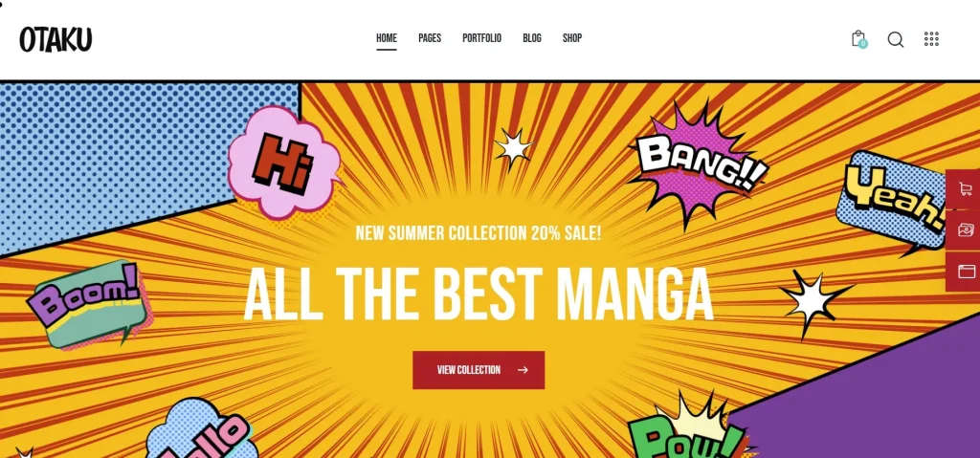Go to the Shop menu item
This screenshot has height=458, width=980.
(572, 38)
